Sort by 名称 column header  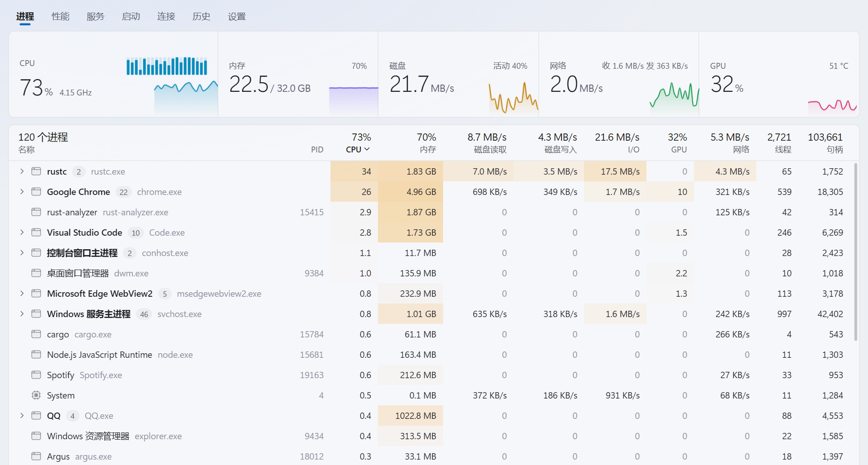(x=27, y=149)
